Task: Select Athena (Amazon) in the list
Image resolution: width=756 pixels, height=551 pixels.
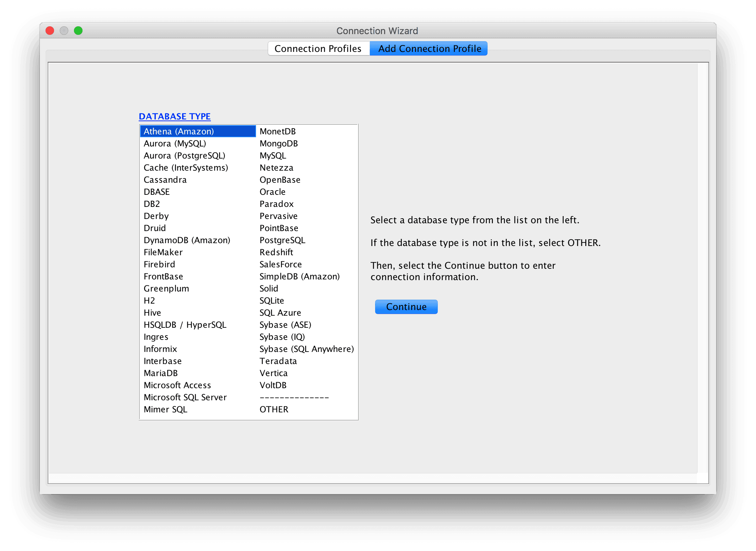Action: tap(198, 131)
